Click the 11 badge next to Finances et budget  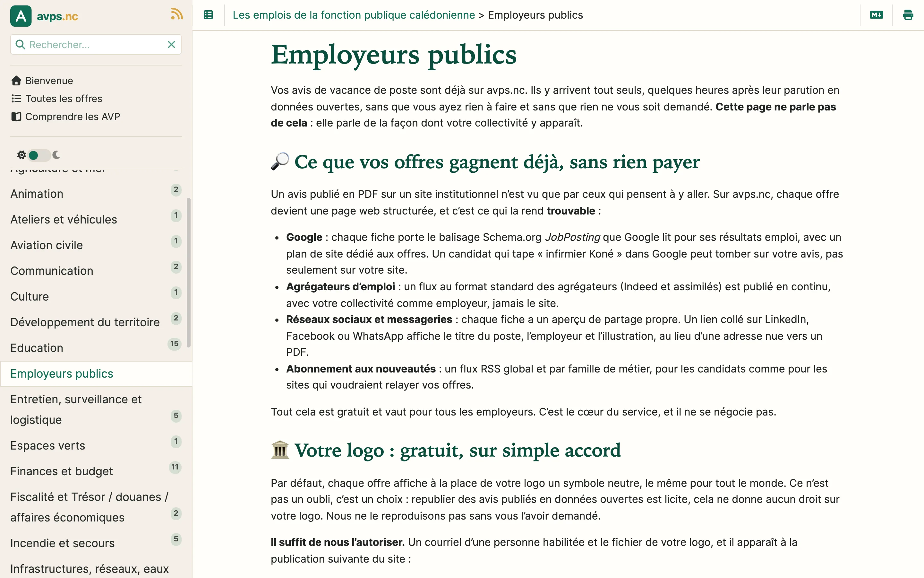coord(175,467)
